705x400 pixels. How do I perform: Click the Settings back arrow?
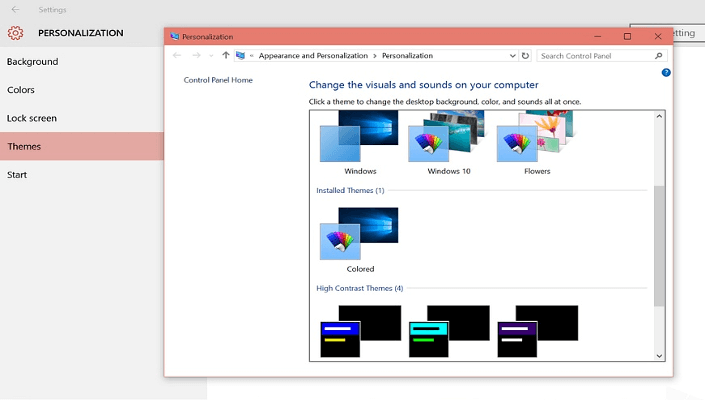click(15, 9)
